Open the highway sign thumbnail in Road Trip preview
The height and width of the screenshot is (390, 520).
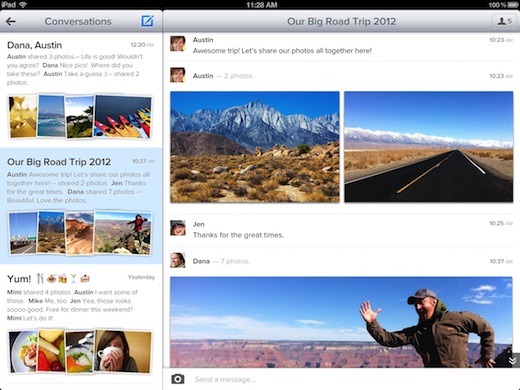point(23,233)
